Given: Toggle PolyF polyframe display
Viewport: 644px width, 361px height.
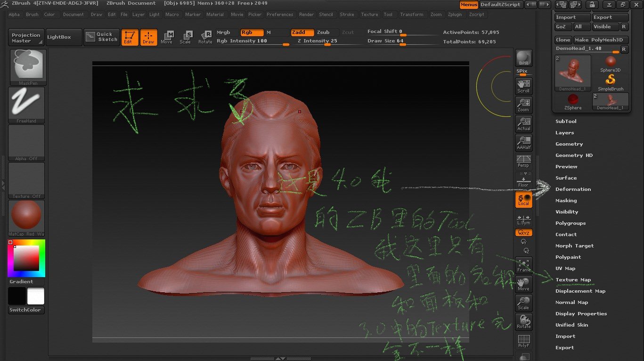Looking at the screenshot, I should 523,341.
